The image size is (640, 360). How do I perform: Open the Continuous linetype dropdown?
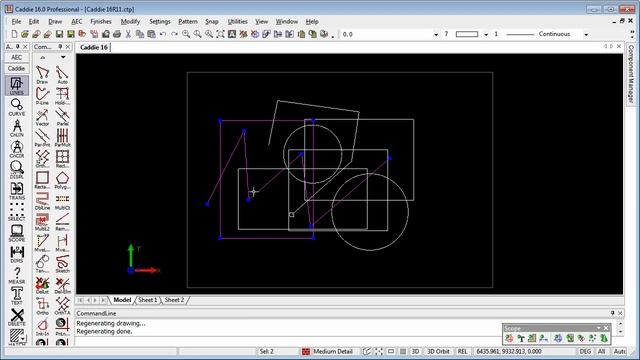pyautogui.click(x=586, y=35)
